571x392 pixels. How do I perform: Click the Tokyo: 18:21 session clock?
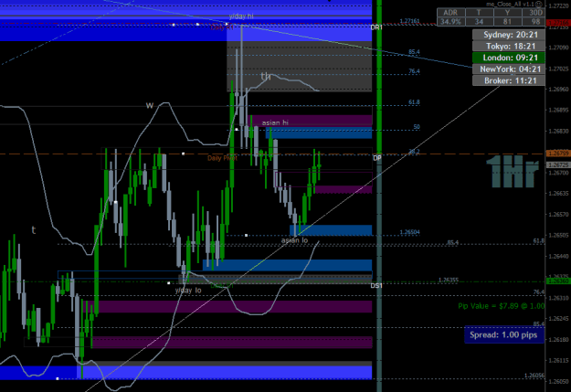509,47
